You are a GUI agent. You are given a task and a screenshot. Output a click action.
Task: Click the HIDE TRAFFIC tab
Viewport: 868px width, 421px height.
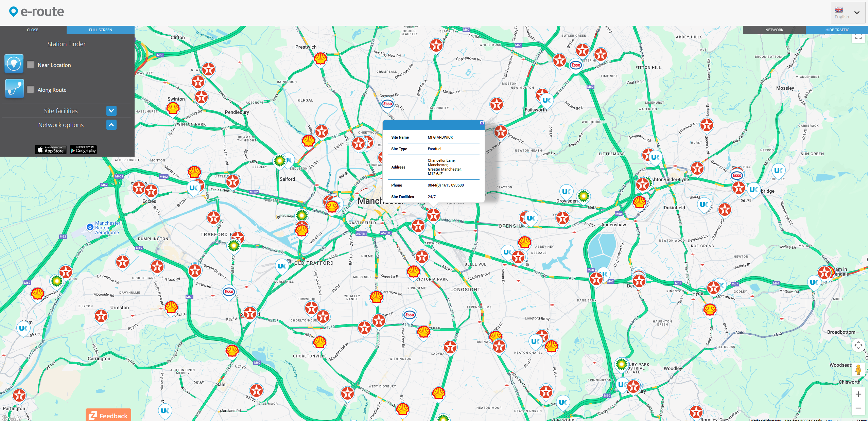837,30
